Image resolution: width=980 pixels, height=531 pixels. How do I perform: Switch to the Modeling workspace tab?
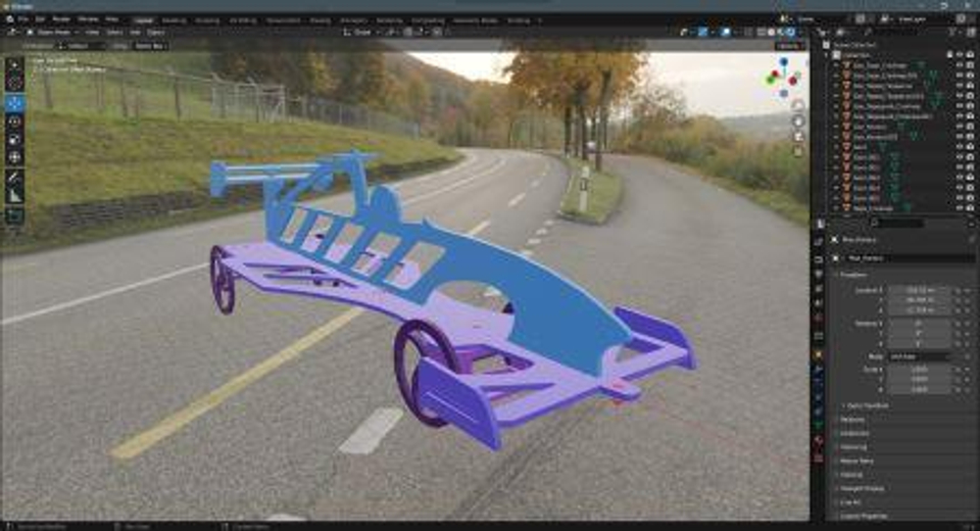click(173, 19)
